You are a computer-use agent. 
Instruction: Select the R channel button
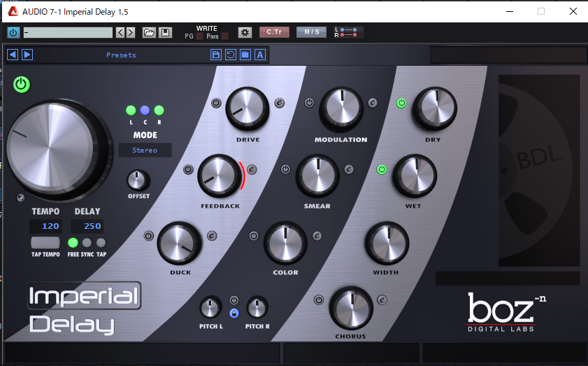[159, 111]
